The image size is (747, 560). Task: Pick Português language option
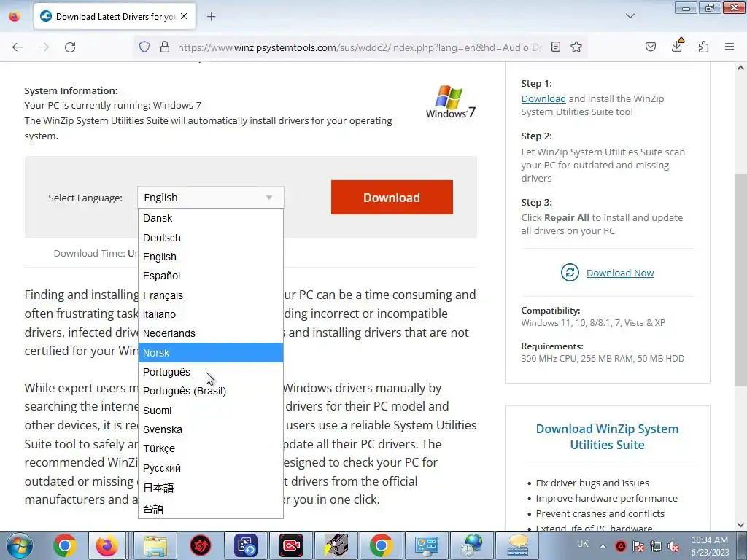(211, 372)
